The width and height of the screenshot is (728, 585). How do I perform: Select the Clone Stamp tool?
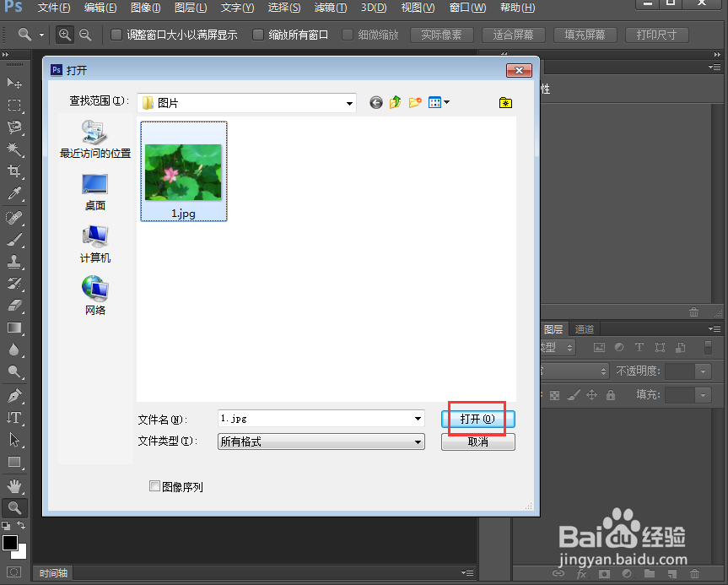pos(14,262)
